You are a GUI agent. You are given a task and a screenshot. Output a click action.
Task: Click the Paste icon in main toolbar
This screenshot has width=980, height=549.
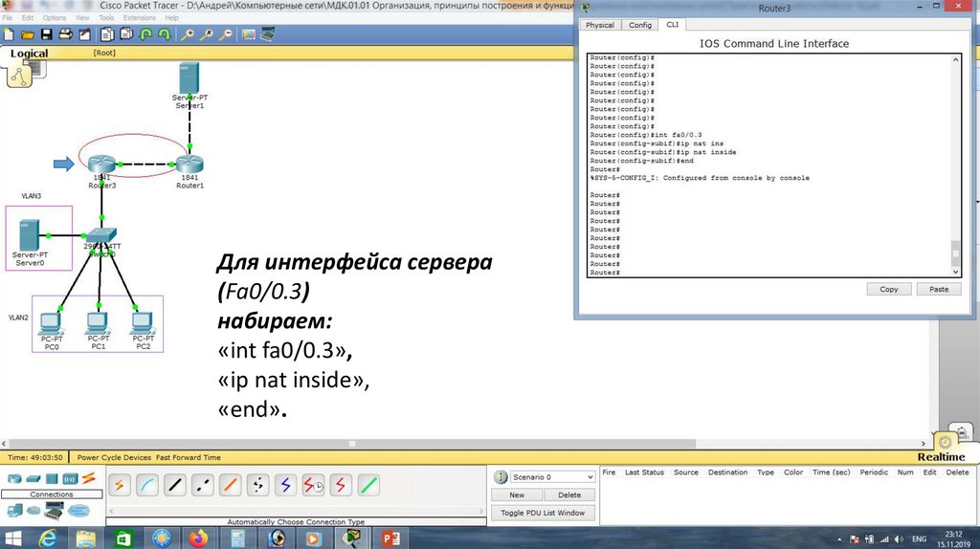coord(126,34)
